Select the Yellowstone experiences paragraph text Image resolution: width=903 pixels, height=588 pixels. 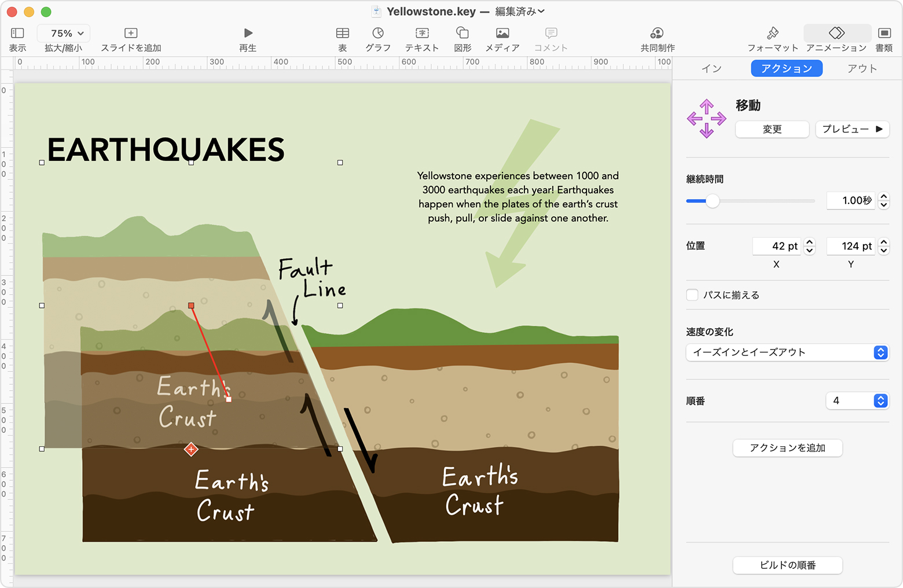pos(518,197)
